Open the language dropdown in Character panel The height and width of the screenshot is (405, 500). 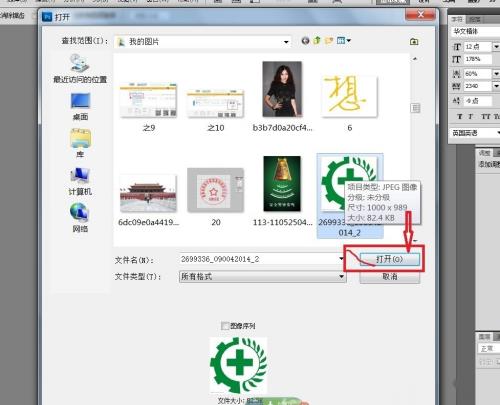point(476,133)
